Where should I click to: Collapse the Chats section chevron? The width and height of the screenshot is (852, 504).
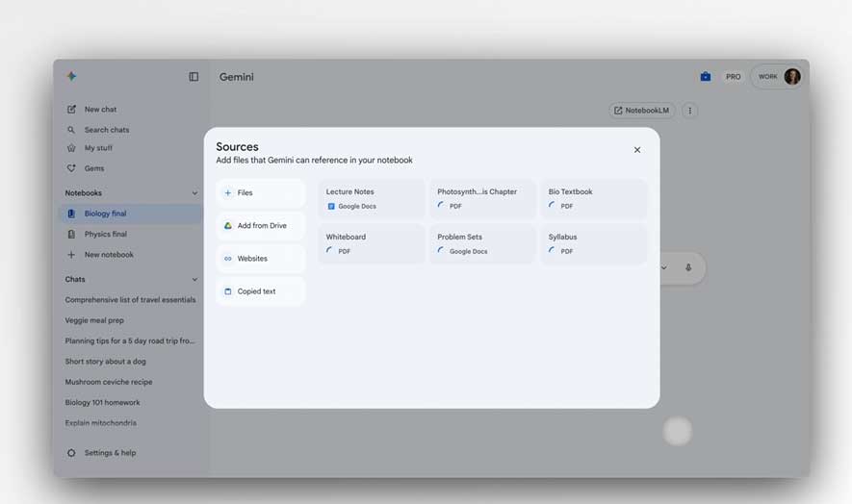click(x=194, y=280)
